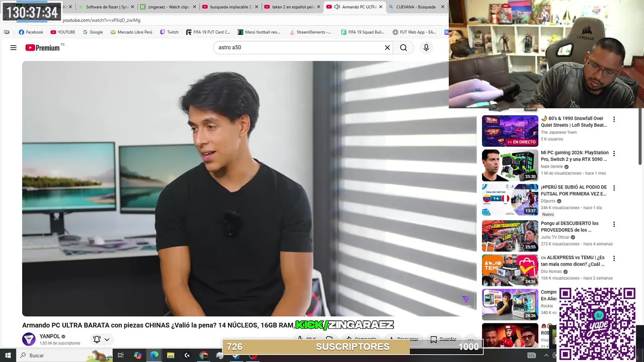Screen dimensions: 644x362
Task: Open the YANPOL channel name link
Action: [50, 336]
